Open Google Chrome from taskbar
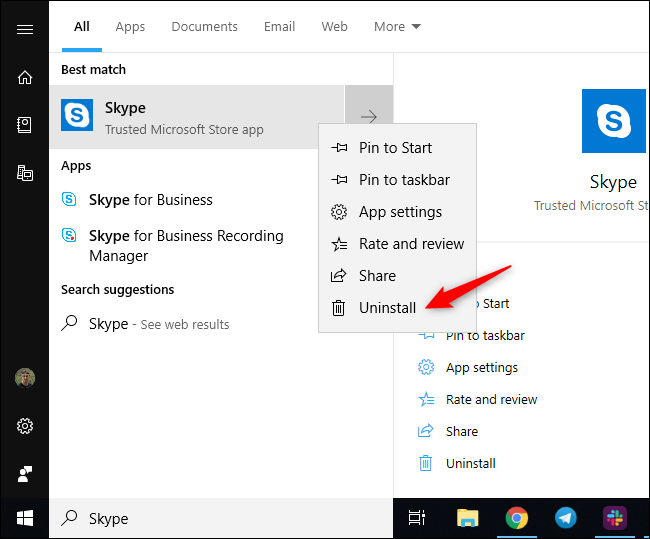Image resolution: width=650 pixels, height=539 pixels. point(516,518)
